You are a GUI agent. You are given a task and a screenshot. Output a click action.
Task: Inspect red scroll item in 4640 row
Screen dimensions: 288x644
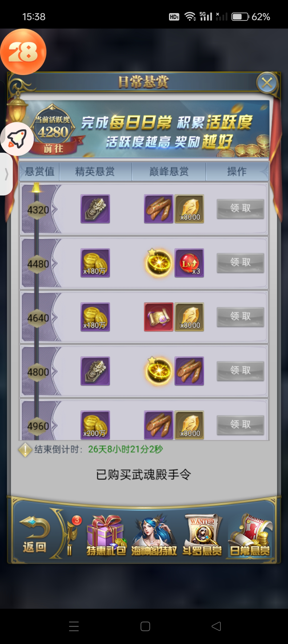[159, 317]
